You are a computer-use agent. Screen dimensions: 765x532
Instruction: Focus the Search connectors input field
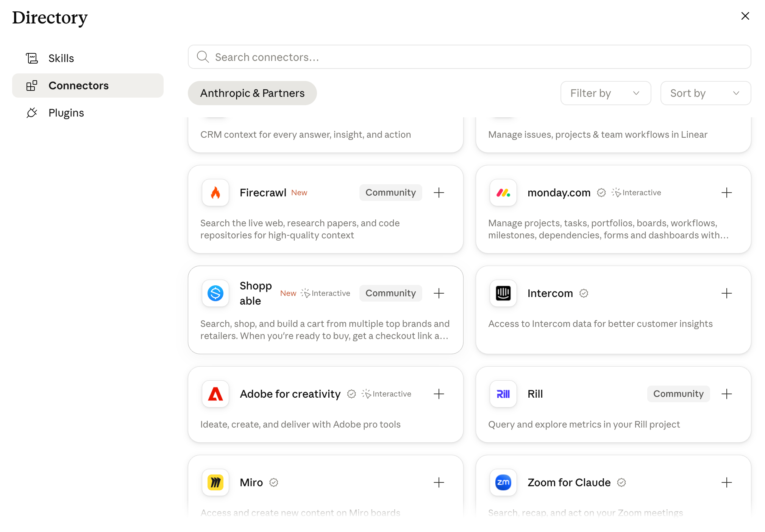469,57
